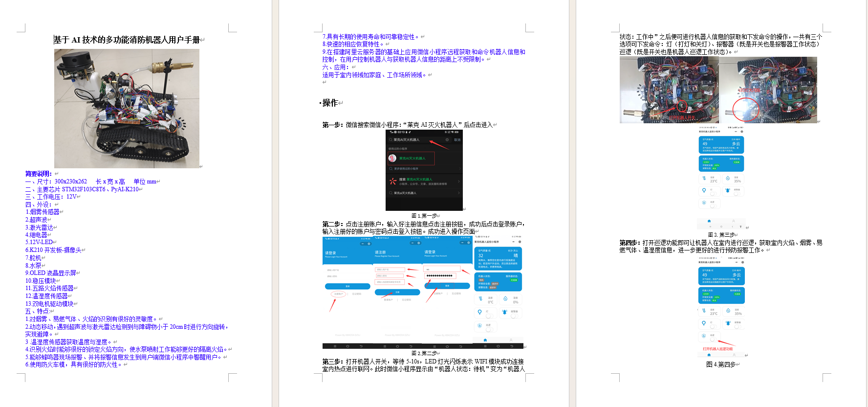
Task: Click list item 12.温湿度传感器
Action: tap(46, 296)
